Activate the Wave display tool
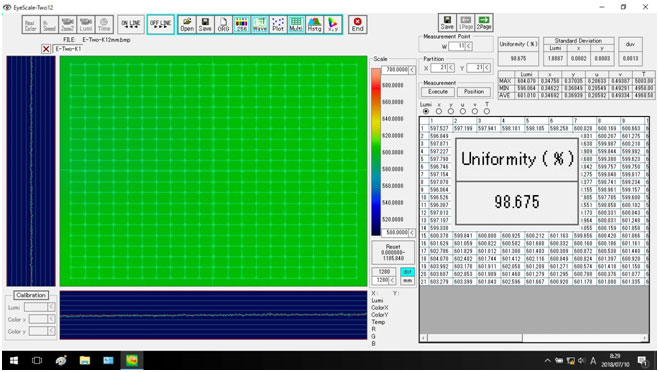 [x=260, y=24]
